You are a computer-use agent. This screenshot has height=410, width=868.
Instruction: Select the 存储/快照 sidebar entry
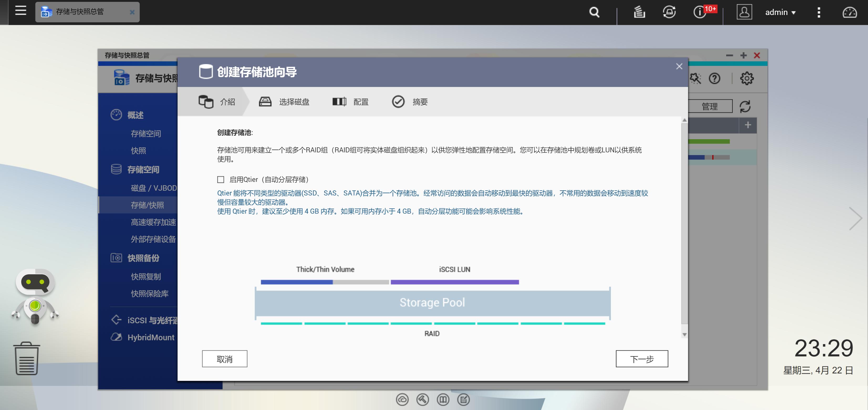[147, 205]
